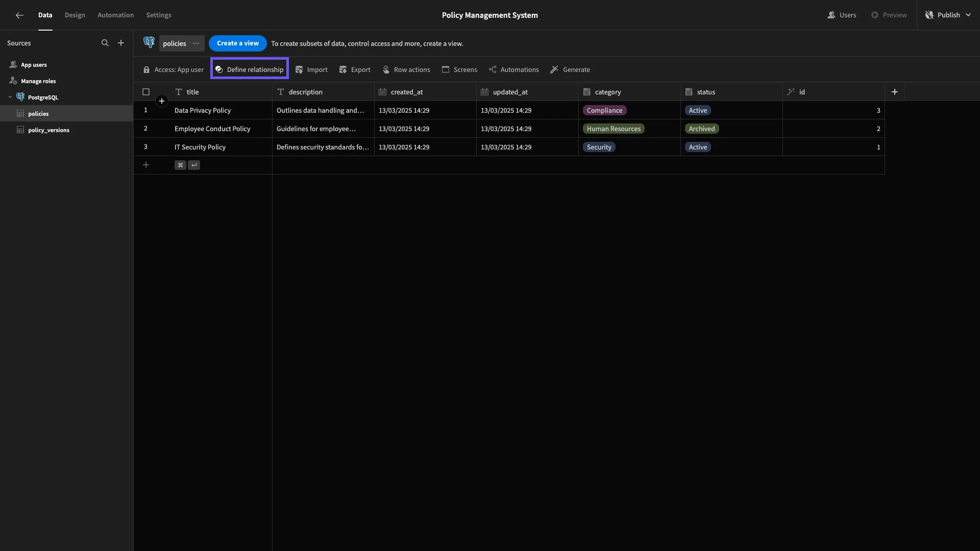Click the updated_at column header
This screenshot has width=980, height=551.
(527, 92)
